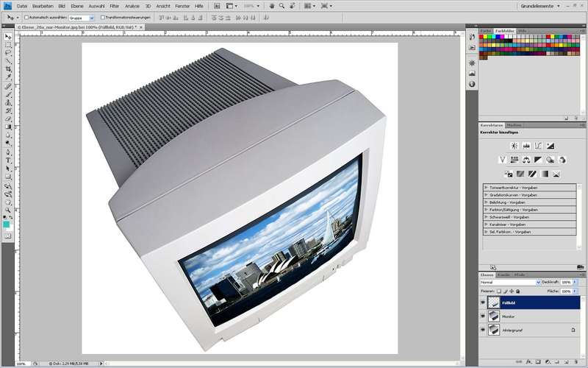Pick the Type (T) tool

[x=8, y=160]
